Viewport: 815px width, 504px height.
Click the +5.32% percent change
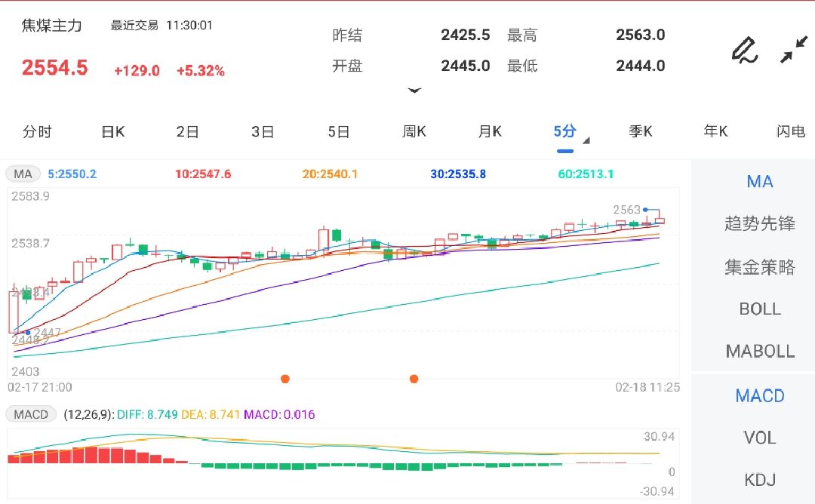[201, 71]
